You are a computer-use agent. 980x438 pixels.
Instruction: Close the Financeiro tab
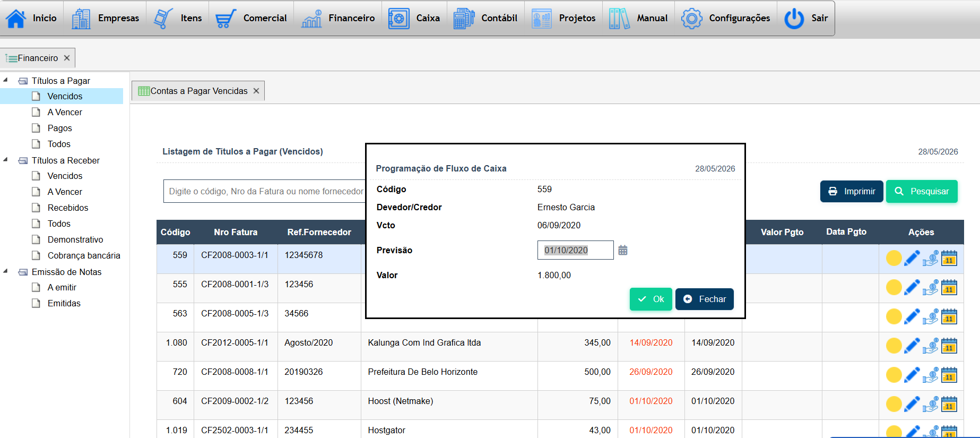(x=67, y=58)
